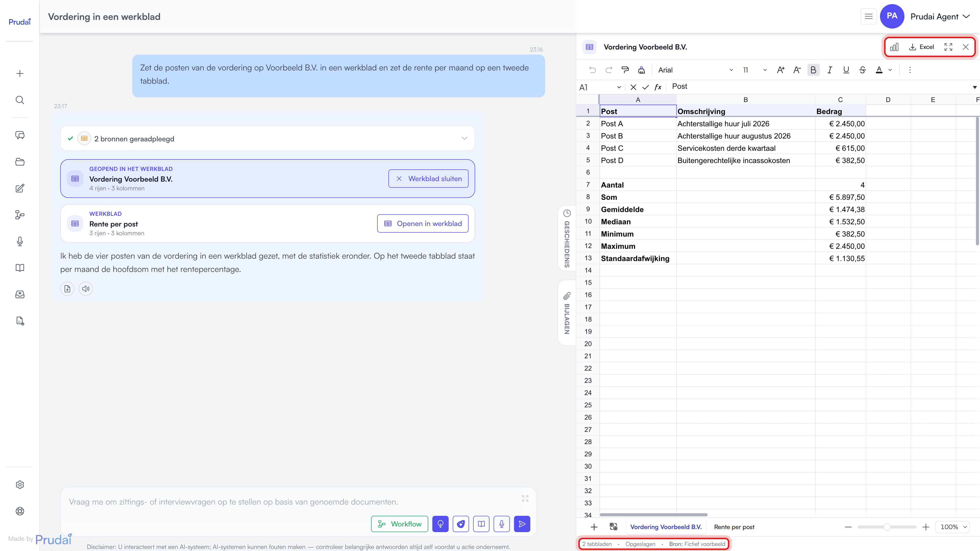Open the sheet list manager icon

pos(613,527)
